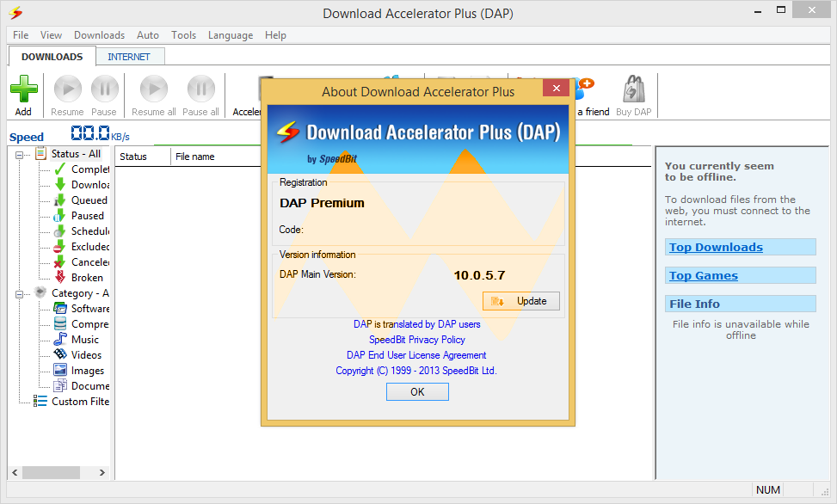Click the right arrow of the tree scrollbar
Image resolution: width=837 pixels, height=504 pixels.
pyautogui.click(x=102, y=472)
